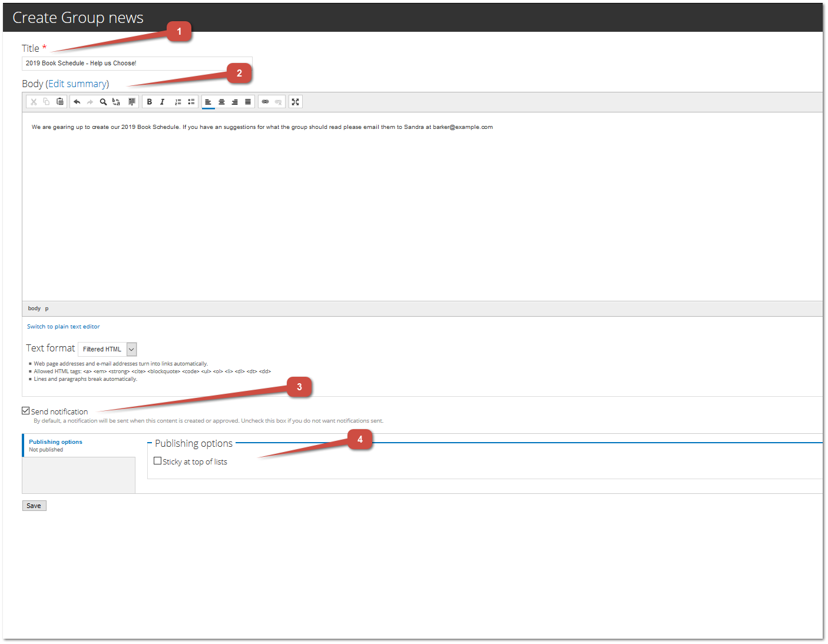Open the Replace text tool

[x=116, y=102]
